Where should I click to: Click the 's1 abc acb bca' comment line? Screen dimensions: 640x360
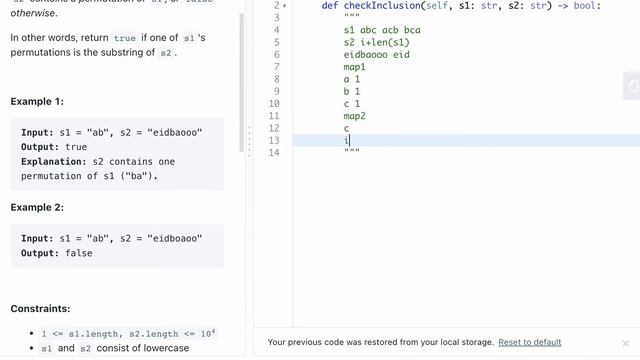pos(382,30)
